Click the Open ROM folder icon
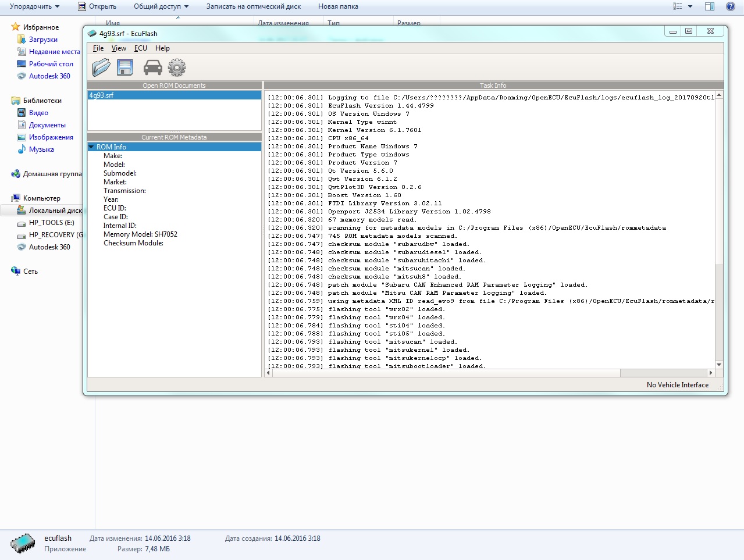The width and height of the screenshot is (744, 560). 101,67
